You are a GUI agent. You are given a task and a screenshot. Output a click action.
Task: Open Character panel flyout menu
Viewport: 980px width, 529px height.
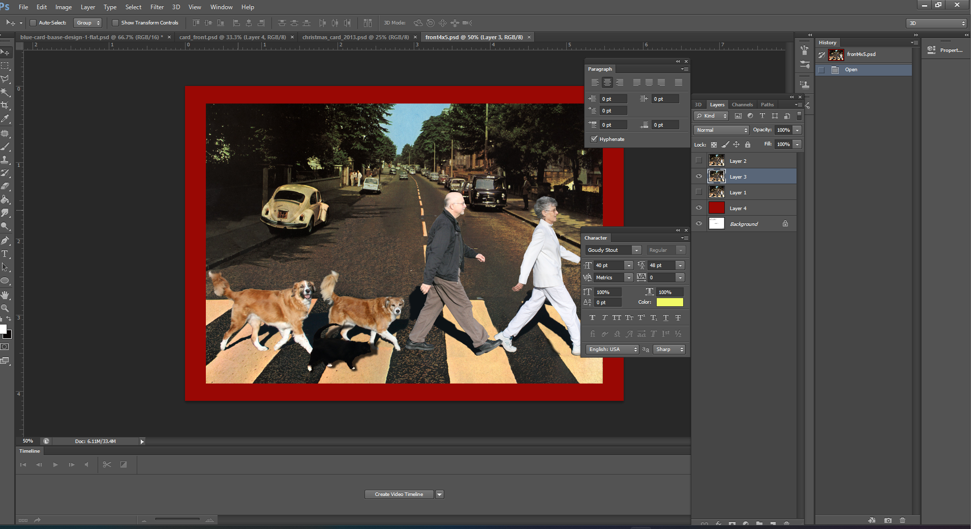[685, 238]
